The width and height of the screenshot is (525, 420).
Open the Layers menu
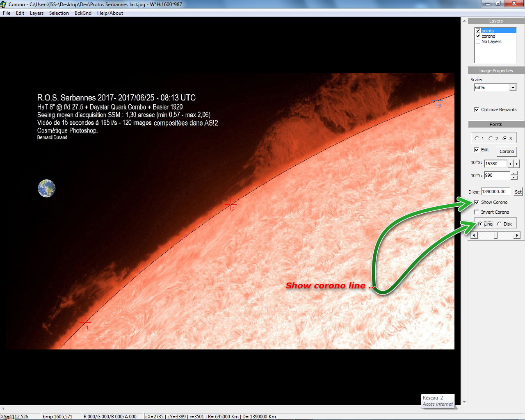(37, 13)
